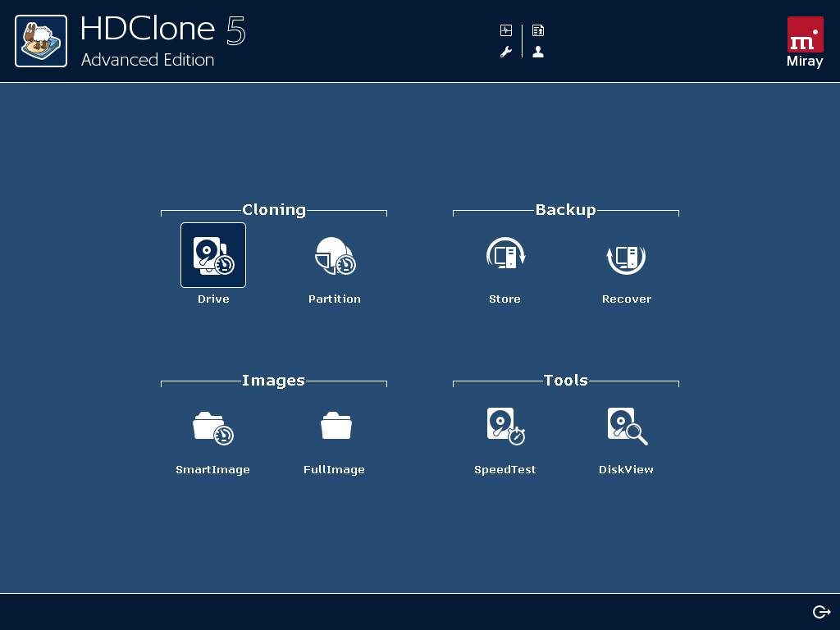
Task: Open the license document icon
Action: [538, 30]
